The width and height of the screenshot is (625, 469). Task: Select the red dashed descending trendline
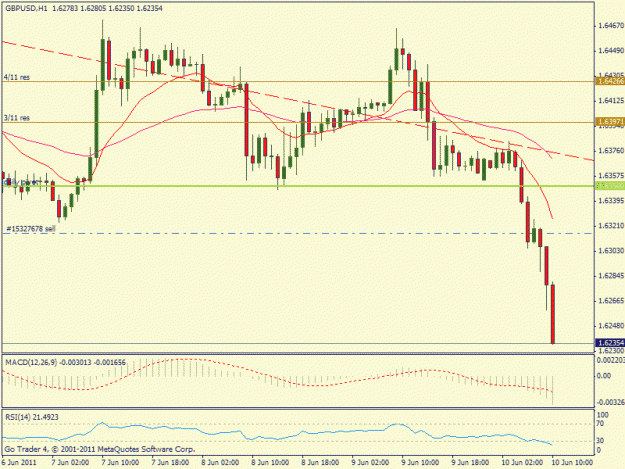coord(298,101)
